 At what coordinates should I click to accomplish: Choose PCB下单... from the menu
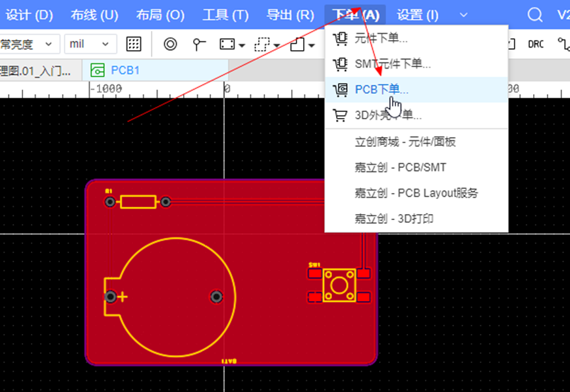[416, 90]
